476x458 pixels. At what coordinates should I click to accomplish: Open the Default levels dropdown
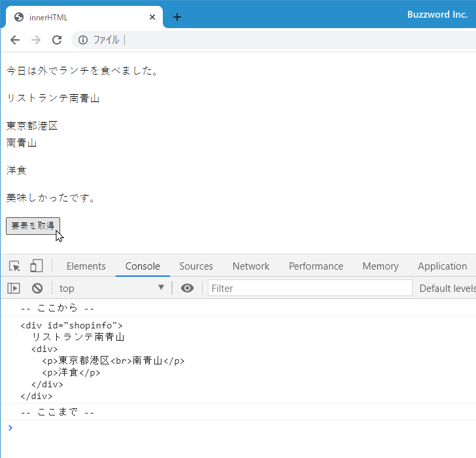click(x=447, y=289)
